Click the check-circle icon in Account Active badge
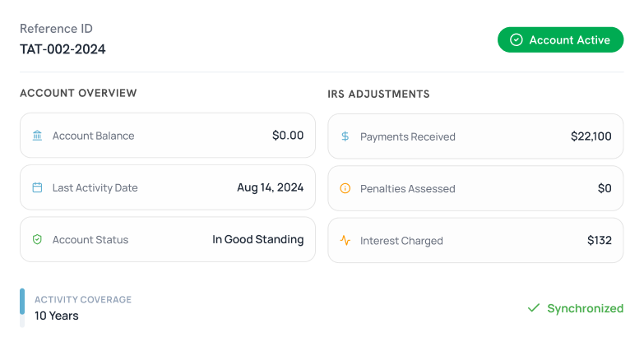 [516, 39]
